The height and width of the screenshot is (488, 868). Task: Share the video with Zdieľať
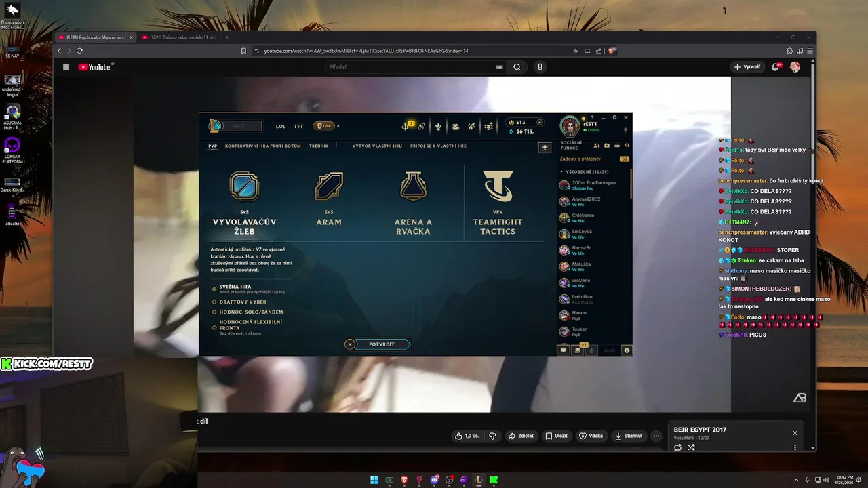521,436
